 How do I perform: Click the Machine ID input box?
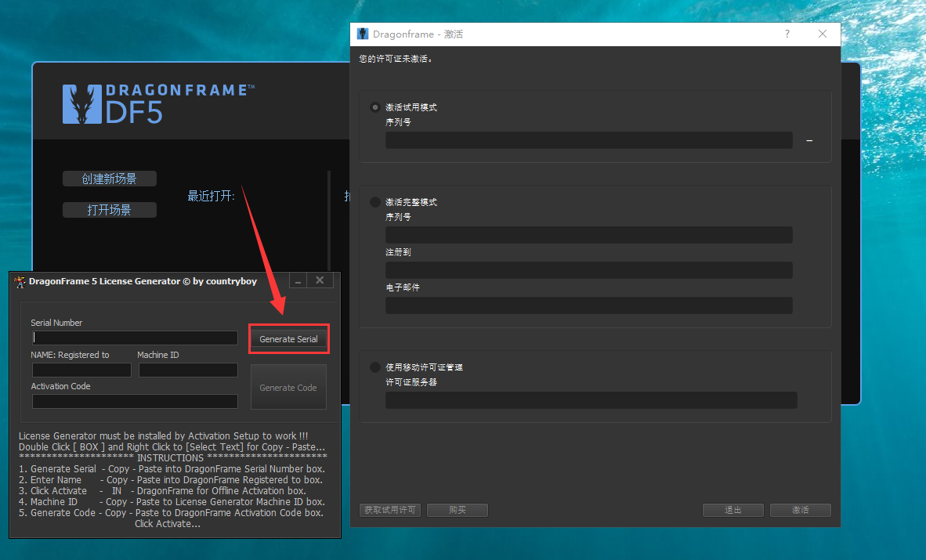pos(187,369)
